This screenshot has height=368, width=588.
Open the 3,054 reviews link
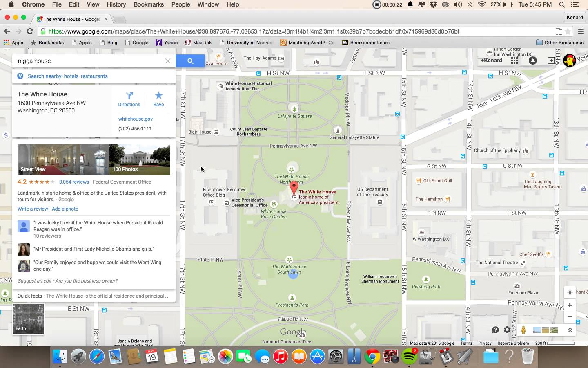tap(74, 182)
